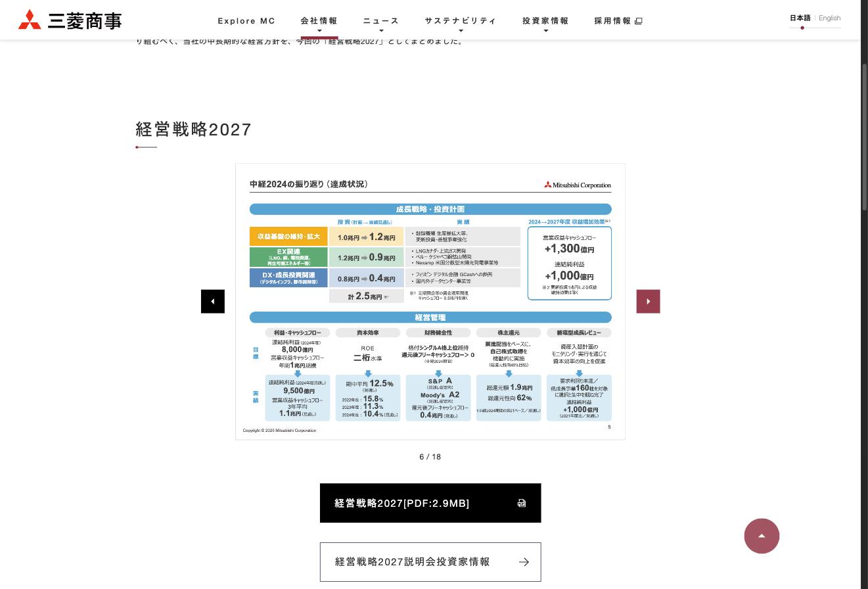
Task: Open the 採用情報 external link
Action: (x=618, y=21)
